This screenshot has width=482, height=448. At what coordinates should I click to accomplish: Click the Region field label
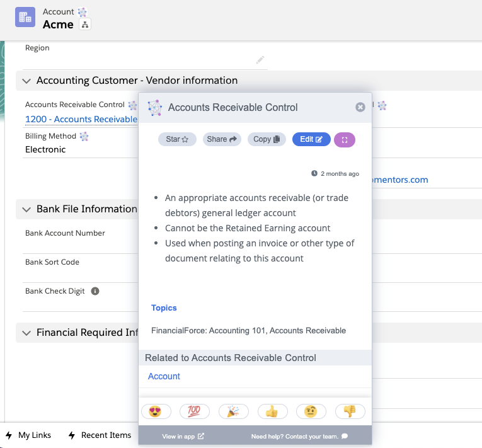click(x=37, y=48)
